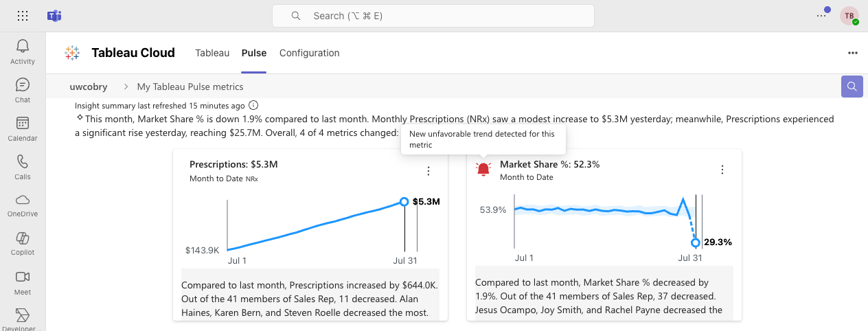Open settings and more ellipsis in top bar
Viewport: 868px width, 331px height.
(x=821, y=16)
